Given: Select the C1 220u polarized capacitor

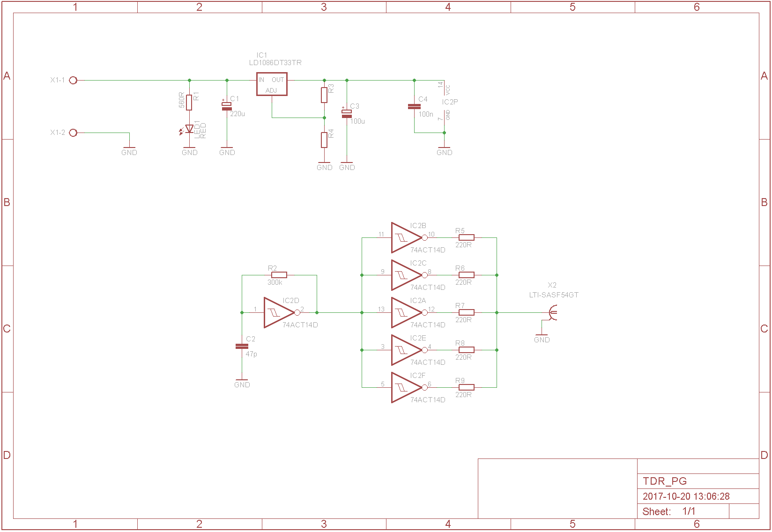Looking at the screenshot, I should click(x=227, y=107).
